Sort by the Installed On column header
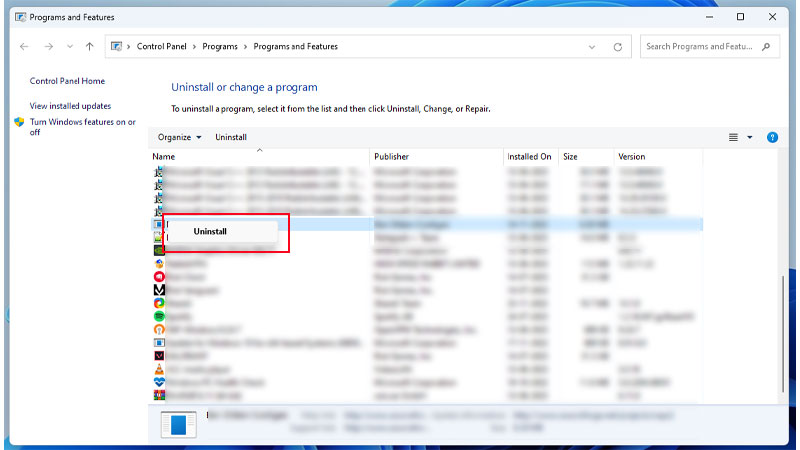 [531, 157]
